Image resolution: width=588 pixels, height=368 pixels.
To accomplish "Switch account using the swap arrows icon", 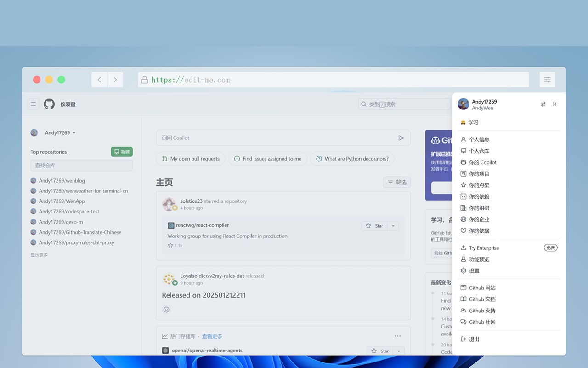I will point(543,104).
